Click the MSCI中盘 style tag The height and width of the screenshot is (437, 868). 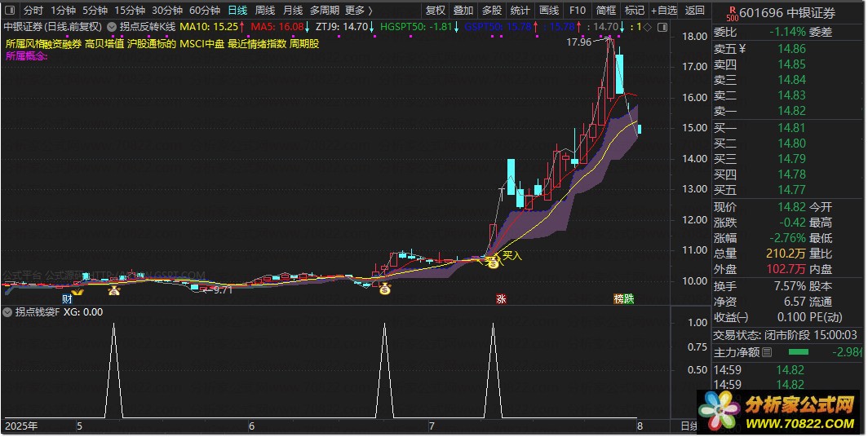202,44
